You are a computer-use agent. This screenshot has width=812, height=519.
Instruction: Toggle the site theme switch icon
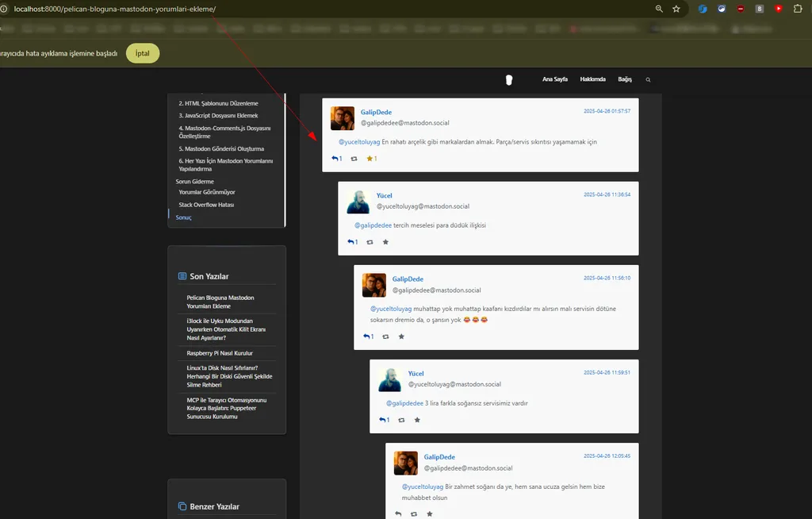(509, 80)
